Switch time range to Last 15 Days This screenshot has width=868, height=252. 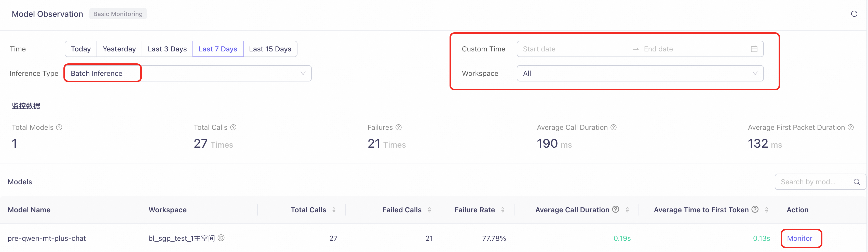point(270,49)
